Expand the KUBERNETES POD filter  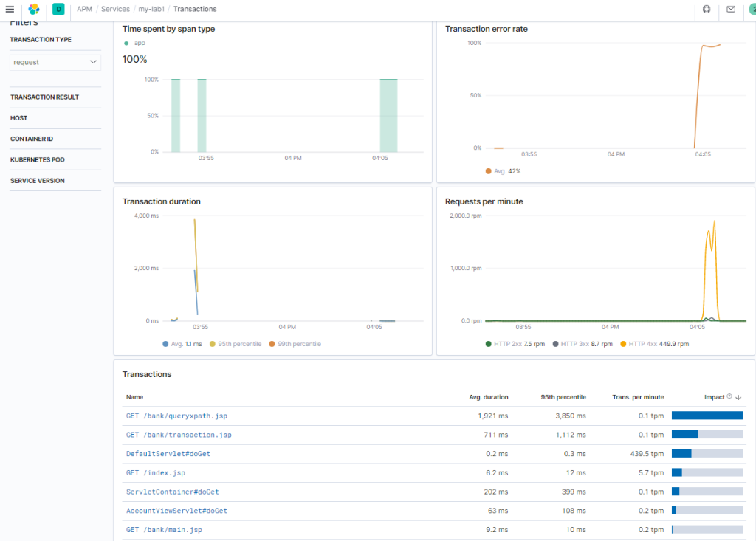(x=37, y=160)
